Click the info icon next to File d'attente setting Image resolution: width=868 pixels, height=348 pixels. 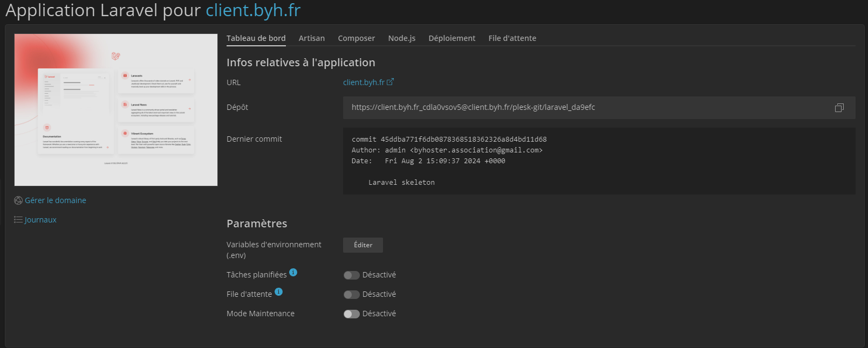coord(278,292)
